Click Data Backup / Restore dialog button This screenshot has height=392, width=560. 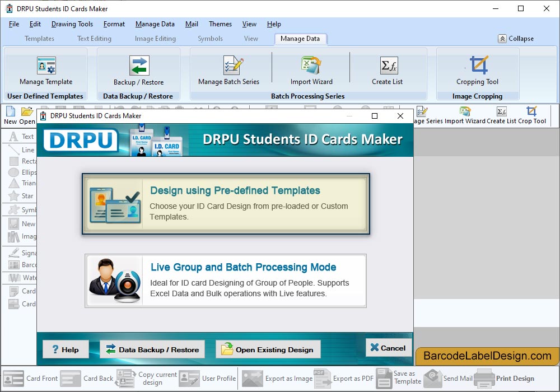coord(152,349)
